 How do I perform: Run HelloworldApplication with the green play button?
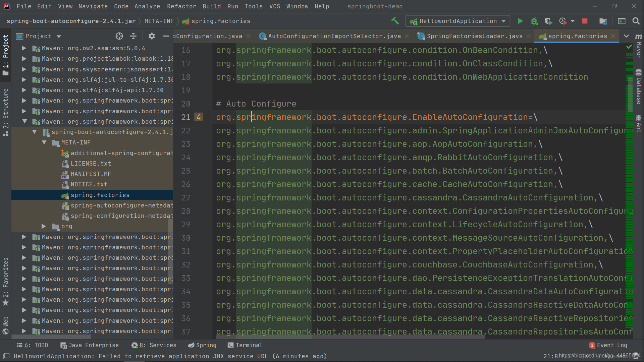tap(520, 21)
